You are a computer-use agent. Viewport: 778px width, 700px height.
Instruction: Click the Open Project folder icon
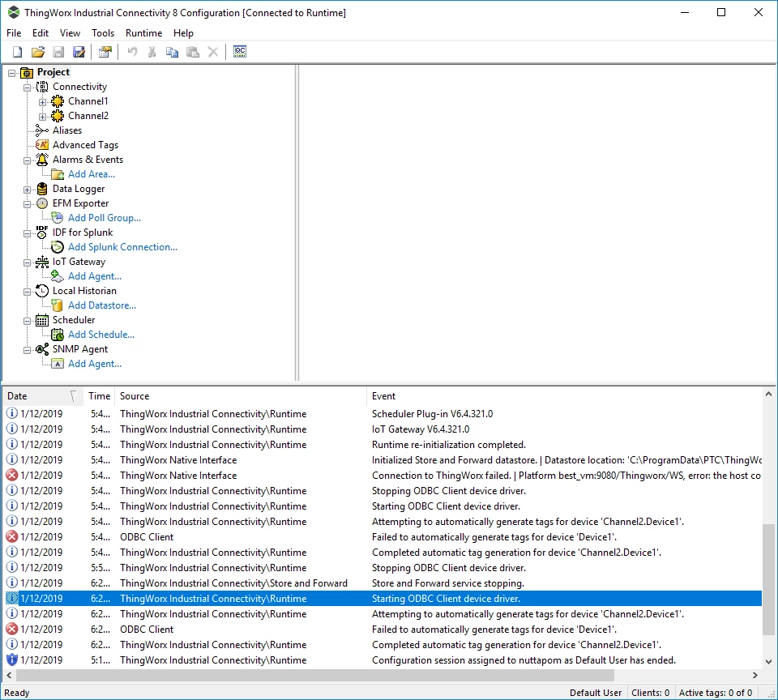coord(38,52)
